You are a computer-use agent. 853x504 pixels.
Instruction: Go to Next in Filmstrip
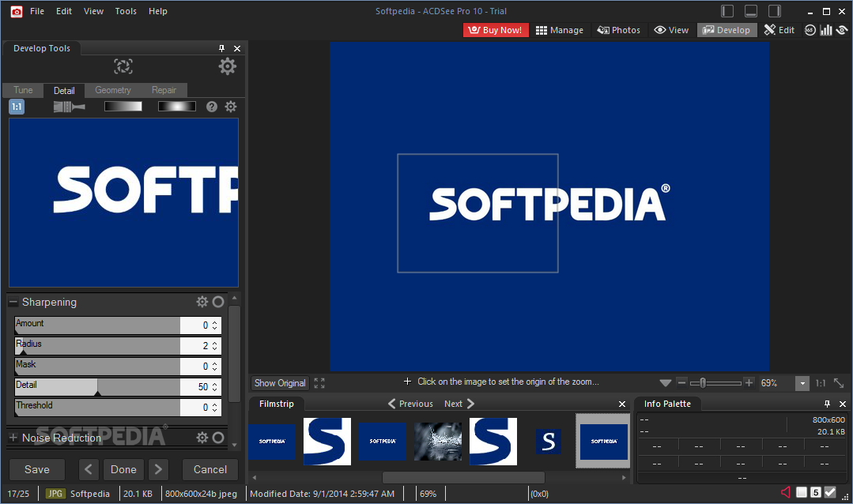pyautogui.click(x=459, y=404)
